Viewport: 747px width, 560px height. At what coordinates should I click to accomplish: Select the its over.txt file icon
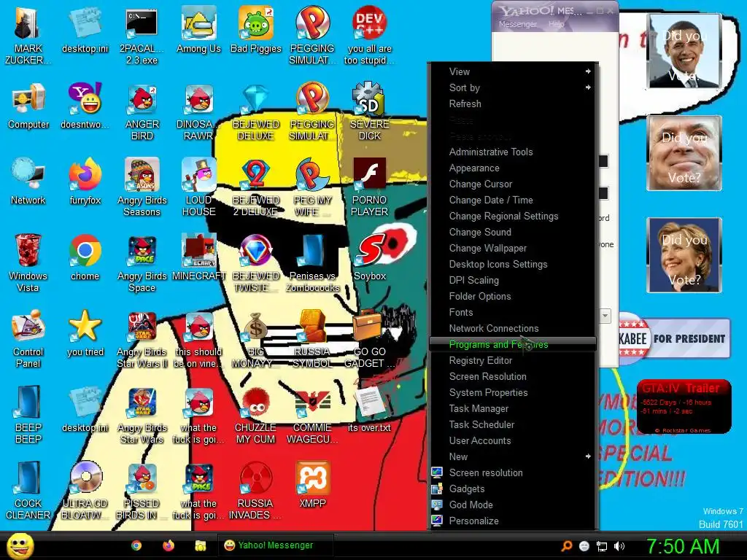click(370, 409)
